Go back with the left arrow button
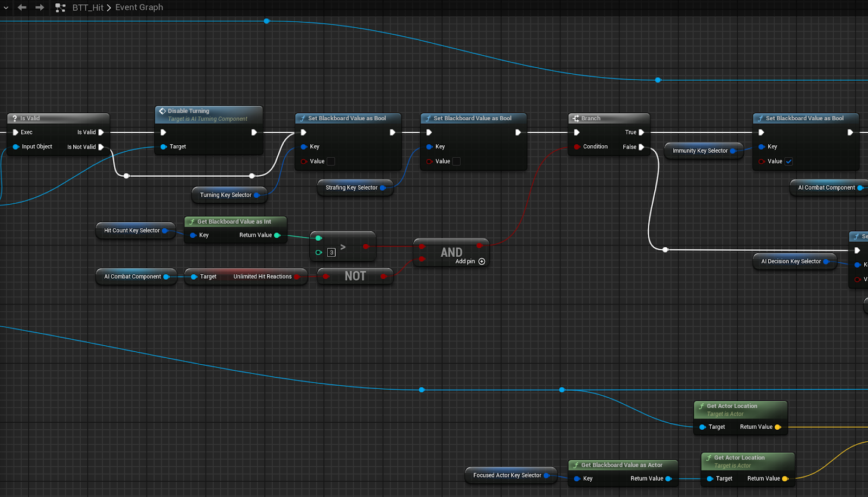This screenshot has width=868, height=497. click(22, 8)
